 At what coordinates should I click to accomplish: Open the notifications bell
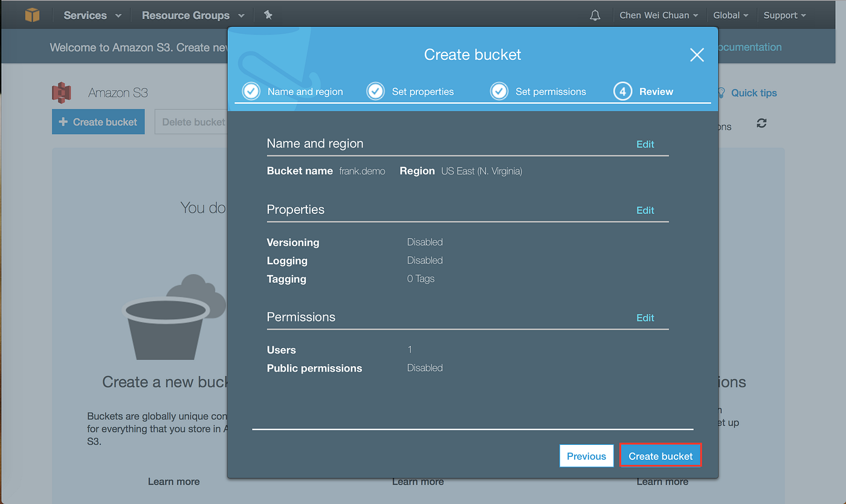point(595,15)
